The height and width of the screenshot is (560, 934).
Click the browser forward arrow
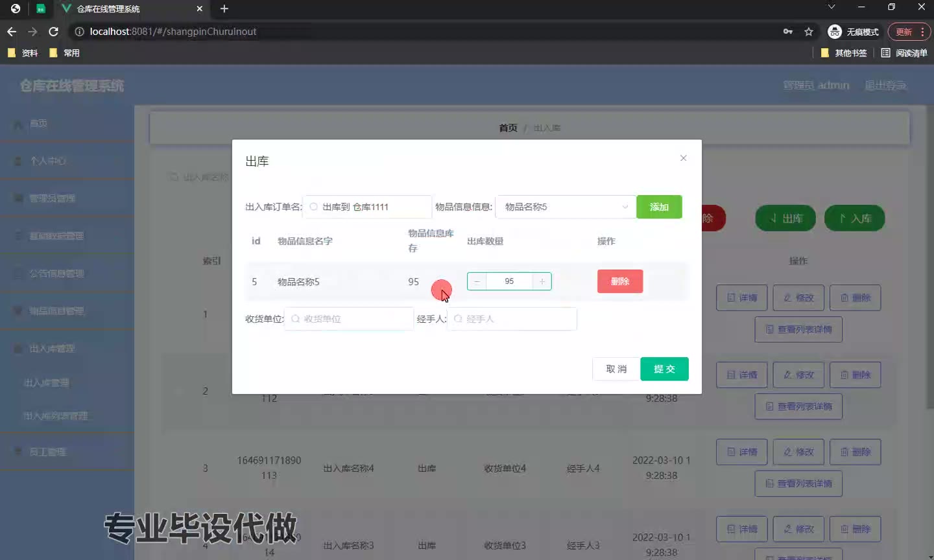pos(32,31)
